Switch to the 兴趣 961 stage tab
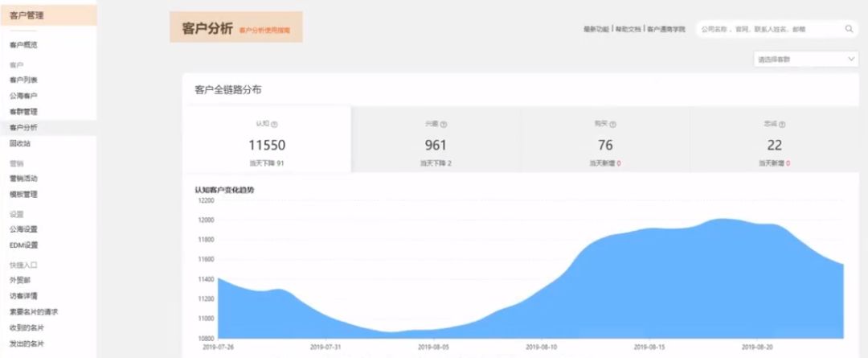The image size is (868, 358). (x=436, y=140)
